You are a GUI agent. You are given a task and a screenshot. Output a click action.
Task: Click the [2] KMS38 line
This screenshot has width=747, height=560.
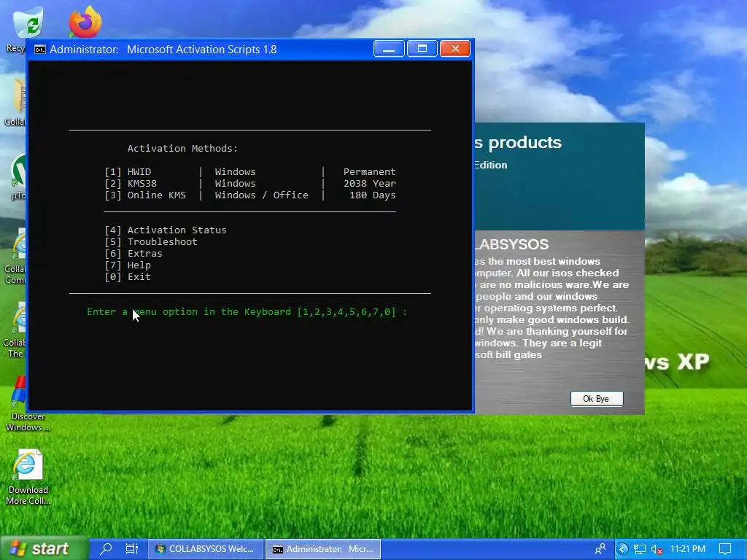(x=250, y=183)
